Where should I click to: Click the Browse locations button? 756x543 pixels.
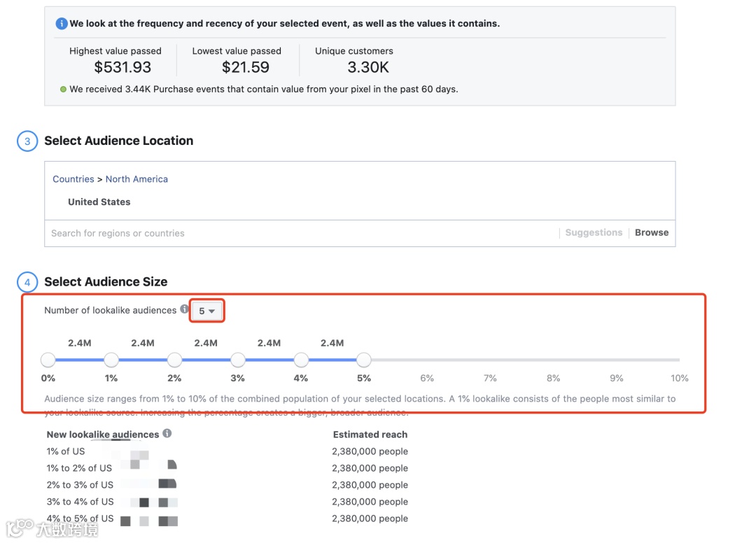click(651, 232)
